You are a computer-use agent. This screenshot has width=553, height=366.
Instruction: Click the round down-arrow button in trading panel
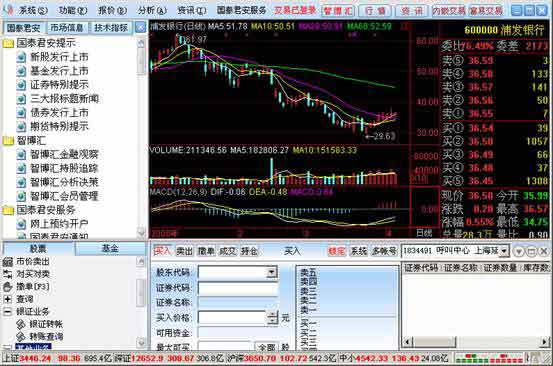pos(519,251)
